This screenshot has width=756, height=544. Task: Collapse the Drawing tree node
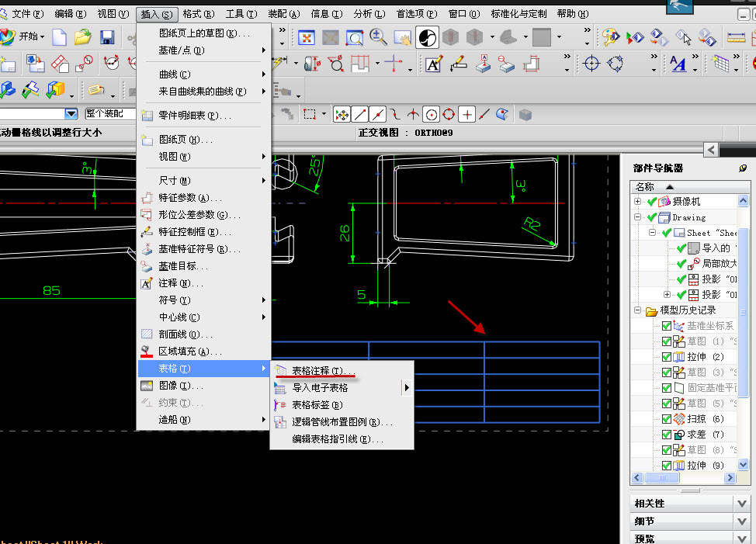tap(638, 217)
